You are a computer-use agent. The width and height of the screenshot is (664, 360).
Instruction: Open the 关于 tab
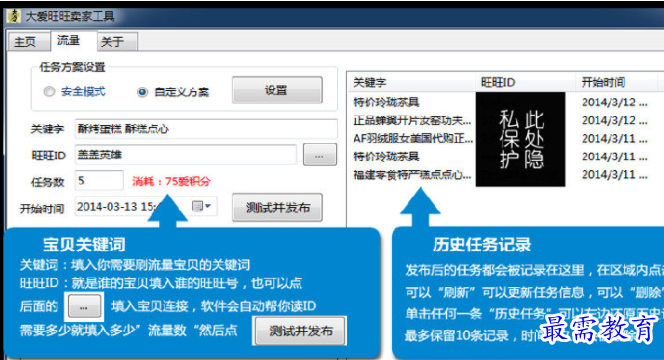coord(117,42)
